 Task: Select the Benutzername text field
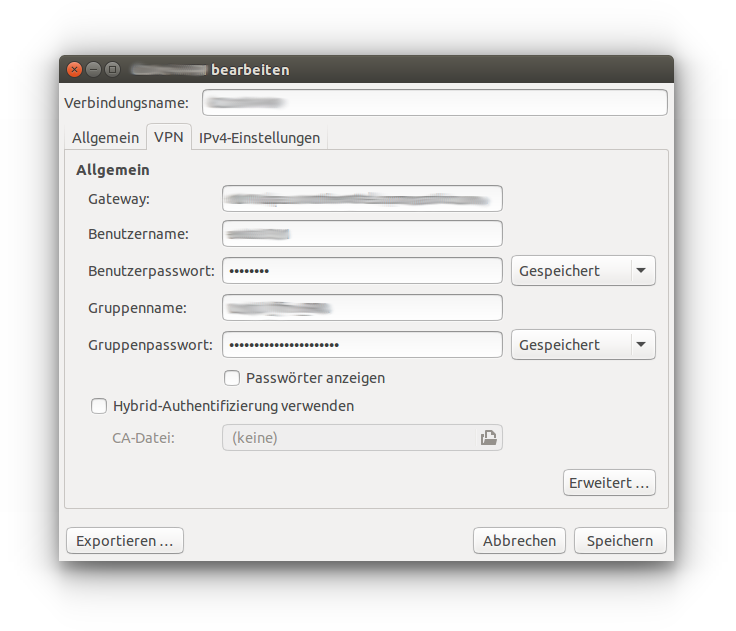(362, 234)
